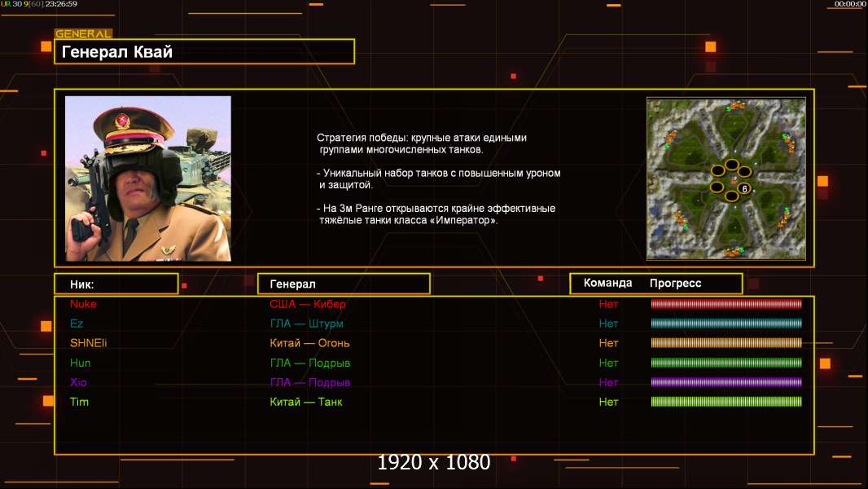This screenshot has width=868, height=489.
Task: Click Ez's team value 'Нет'
Action: 608,324
